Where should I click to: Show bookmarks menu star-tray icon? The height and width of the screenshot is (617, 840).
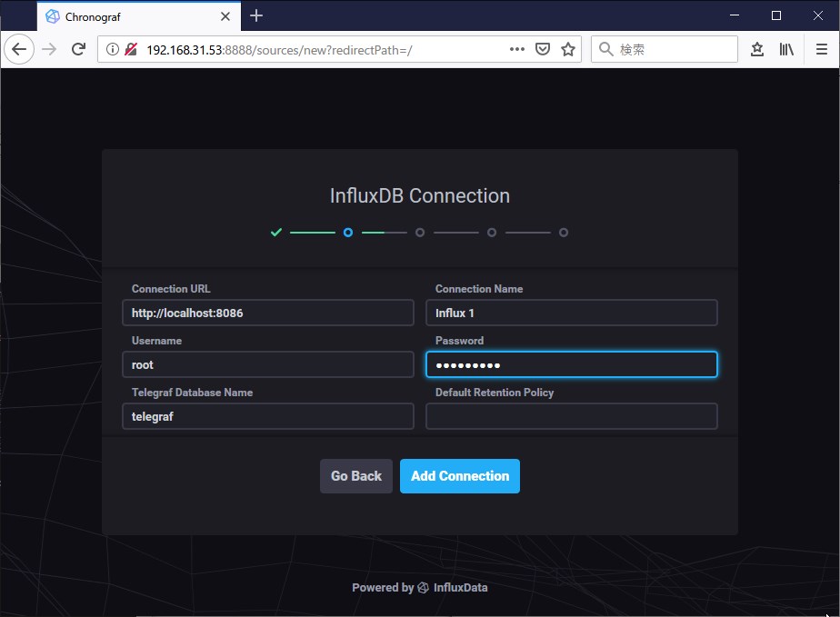(x=757, y=49)
